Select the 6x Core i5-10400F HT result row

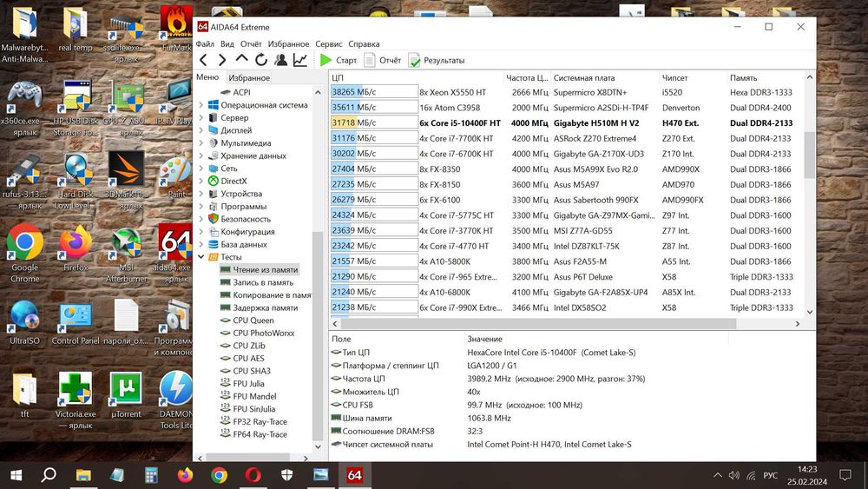[566, 123]
